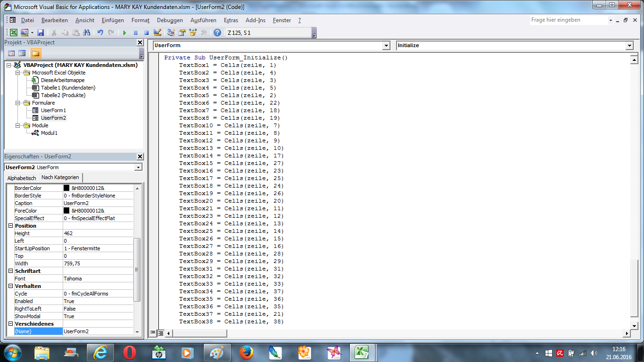Click View Object icon in Project panel

(22, 53)
